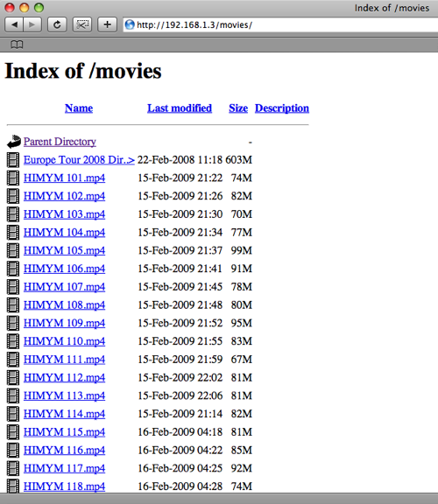Open the HIMYM 110.mp4 link
This screenshot has width=438, height=504.
click(x=64, y=341)
